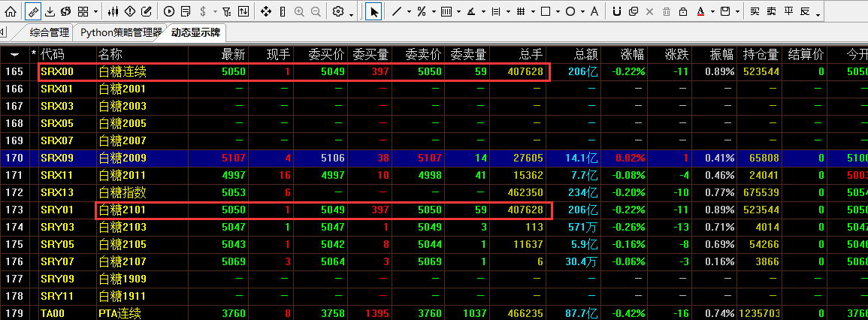Click the zoom in magnifier icon
The image size is (868, 320).
point(299,11)
